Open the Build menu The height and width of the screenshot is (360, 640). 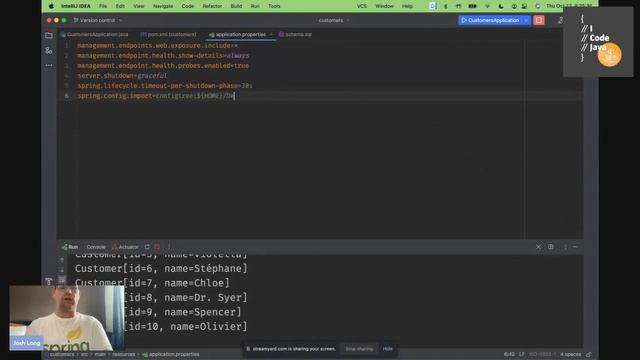tap(236, 6)
